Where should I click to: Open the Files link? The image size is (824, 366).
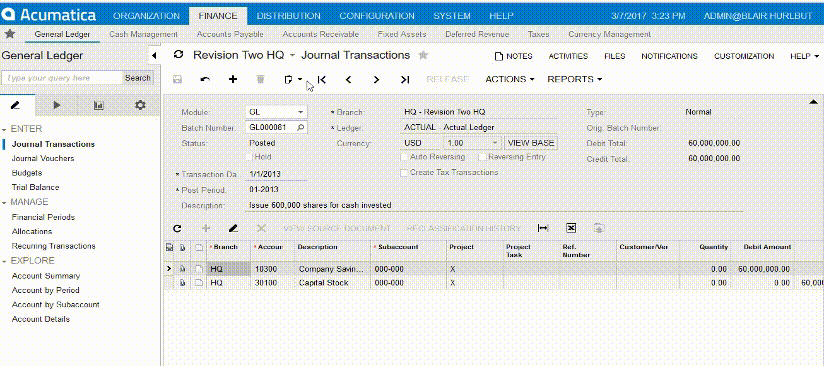[614, 56]
